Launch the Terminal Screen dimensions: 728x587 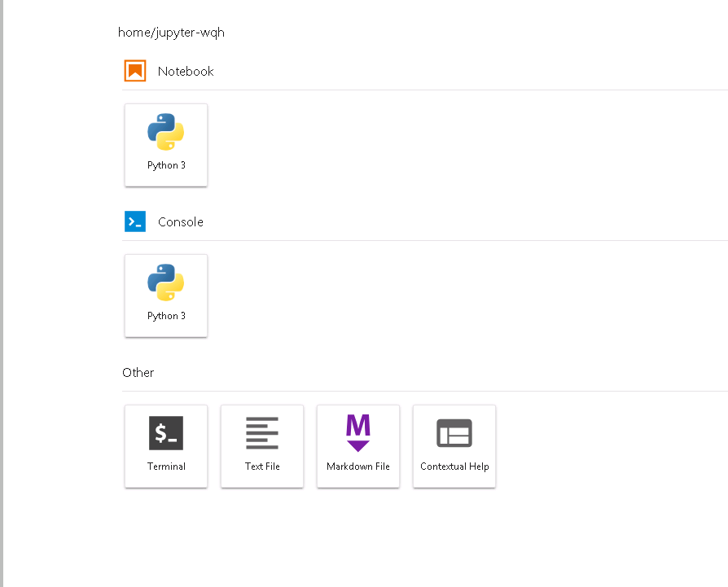[166, 446]
